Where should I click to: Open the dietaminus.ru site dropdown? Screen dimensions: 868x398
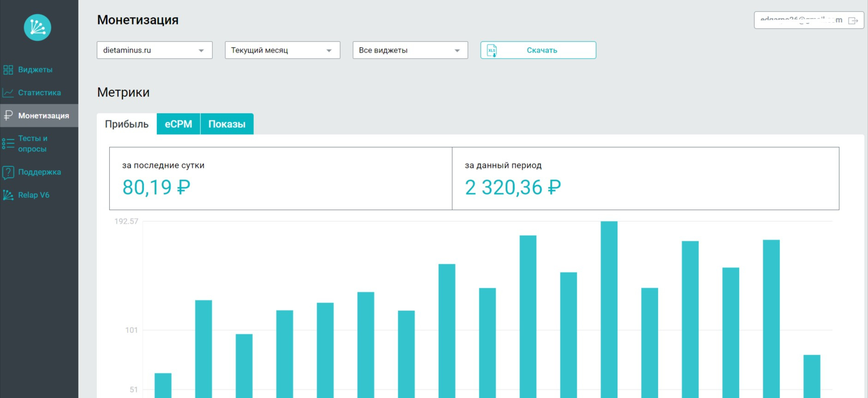[155, 50]
